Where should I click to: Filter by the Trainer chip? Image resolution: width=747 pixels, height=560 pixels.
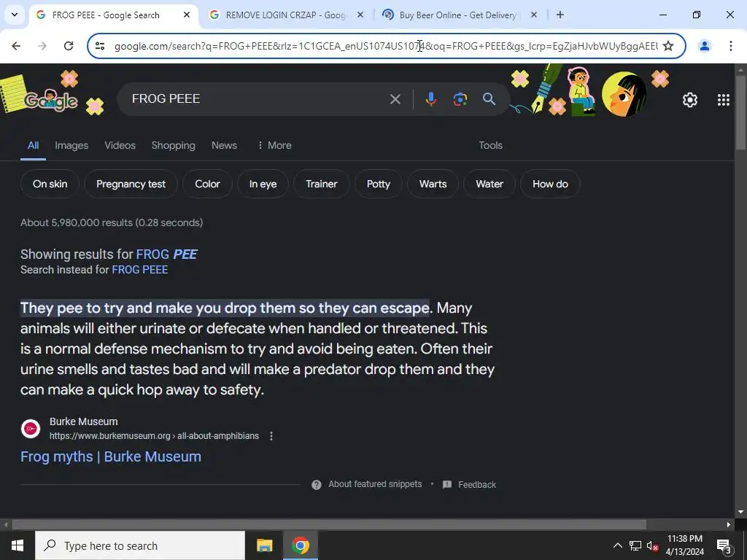tap(322, 184)
